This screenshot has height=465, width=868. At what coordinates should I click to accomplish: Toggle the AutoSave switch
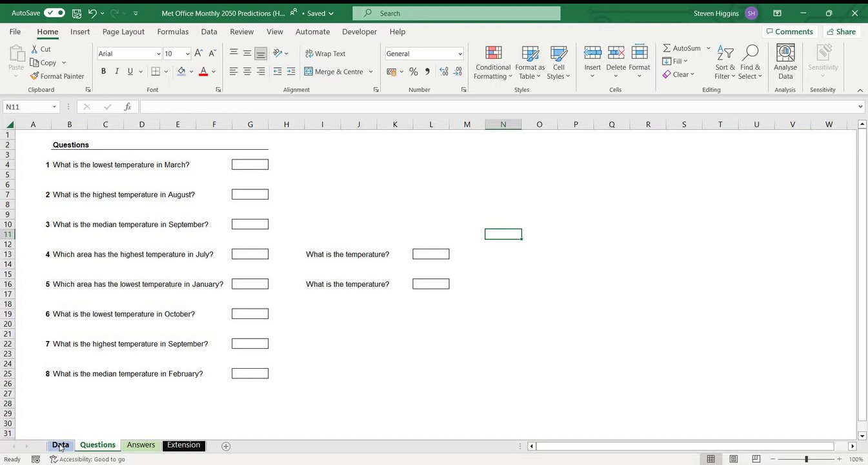pos(54,13)
